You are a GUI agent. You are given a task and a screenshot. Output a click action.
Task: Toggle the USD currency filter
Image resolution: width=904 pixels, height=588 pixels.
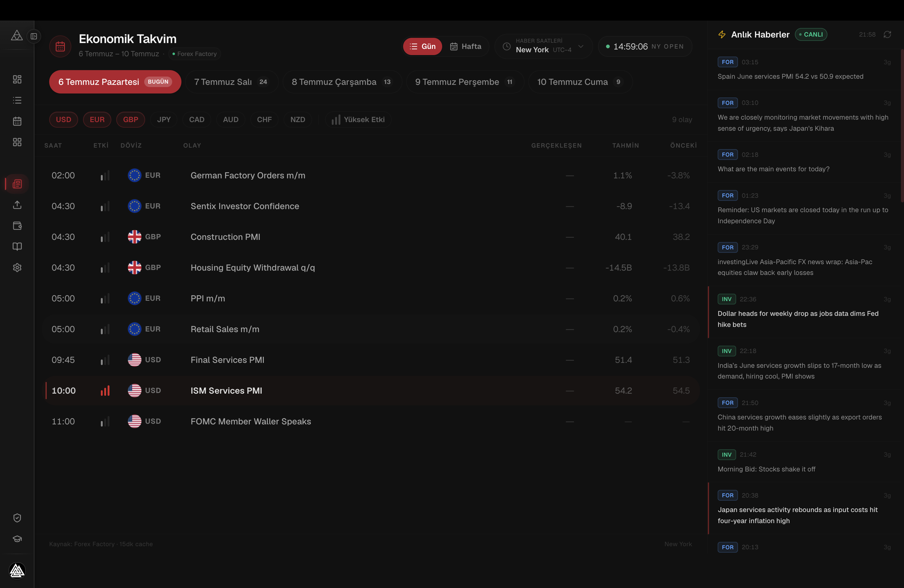[x=63, y=120]
